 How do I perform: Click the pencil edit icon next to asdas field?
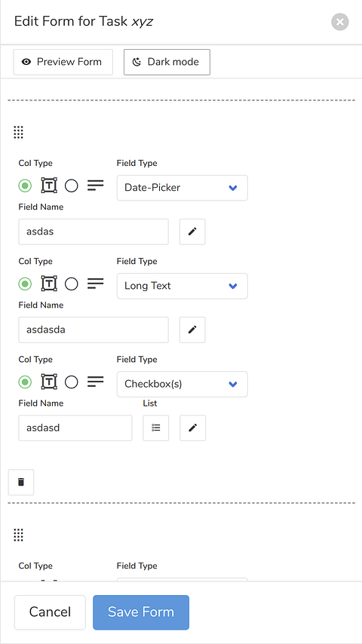coord(192,232)
